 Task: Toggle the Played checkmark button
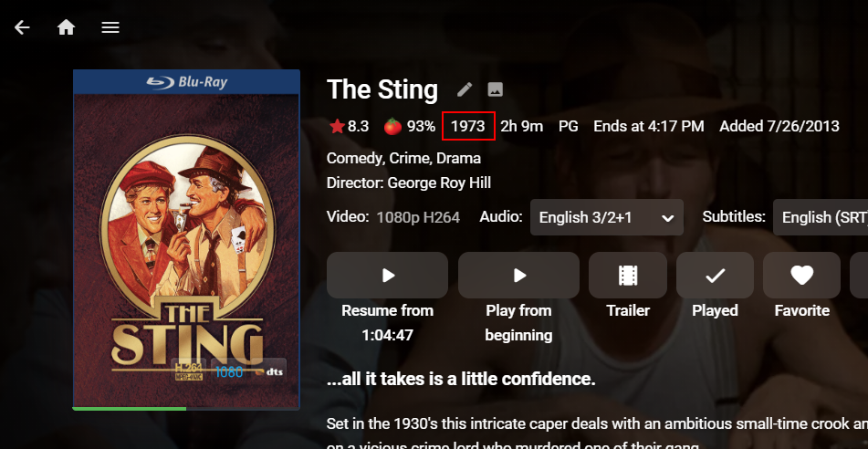715,275
